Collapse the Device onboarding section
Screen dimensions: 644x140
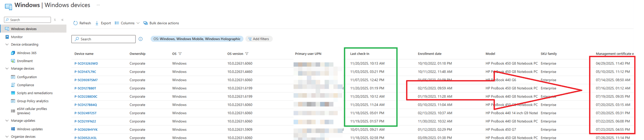7,44
